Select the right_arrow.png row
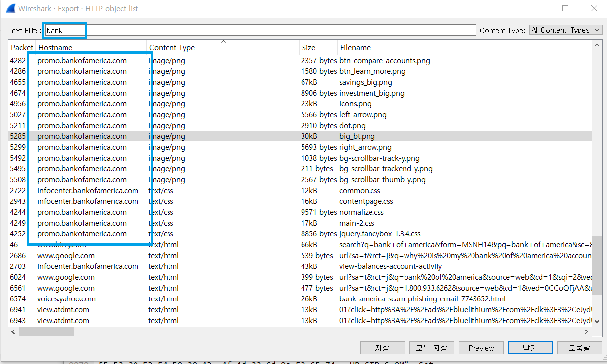Viewport: 607px width, 364px height. pos(301,147)
